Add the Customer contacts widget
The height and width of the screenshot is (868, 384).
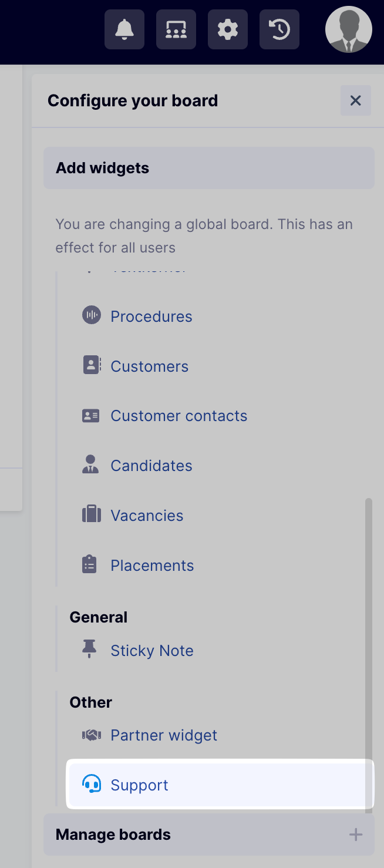(178, 416)
